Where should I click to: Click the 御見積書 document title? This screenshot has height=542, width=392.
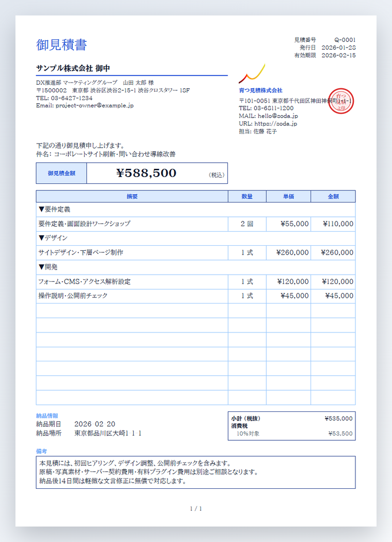(61, 45)
